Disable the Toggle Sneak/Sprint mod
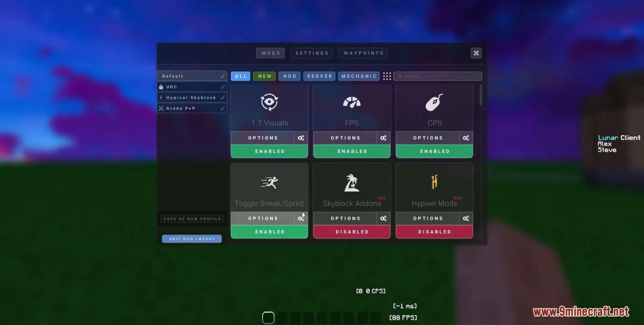The image size is (644, 325). click(269, 232)
